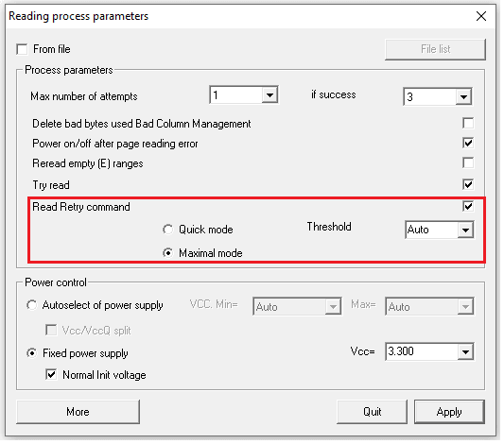
Task: Enable the From file checkbox
Action: pyautogui.click(x=22, y=49)
